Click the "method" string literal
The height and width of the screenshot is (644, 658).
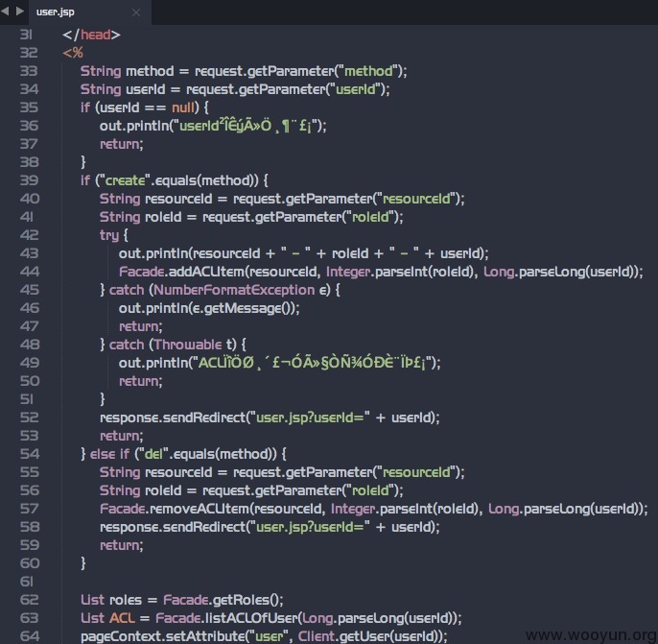368,71
